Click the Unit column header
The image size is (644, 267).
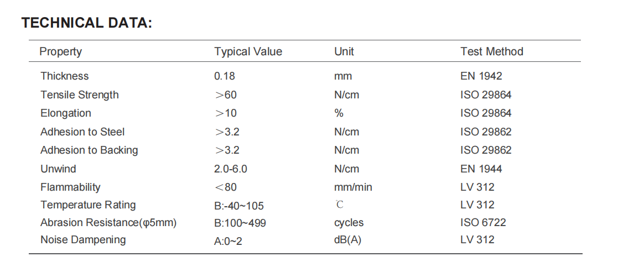coord(344,52)
